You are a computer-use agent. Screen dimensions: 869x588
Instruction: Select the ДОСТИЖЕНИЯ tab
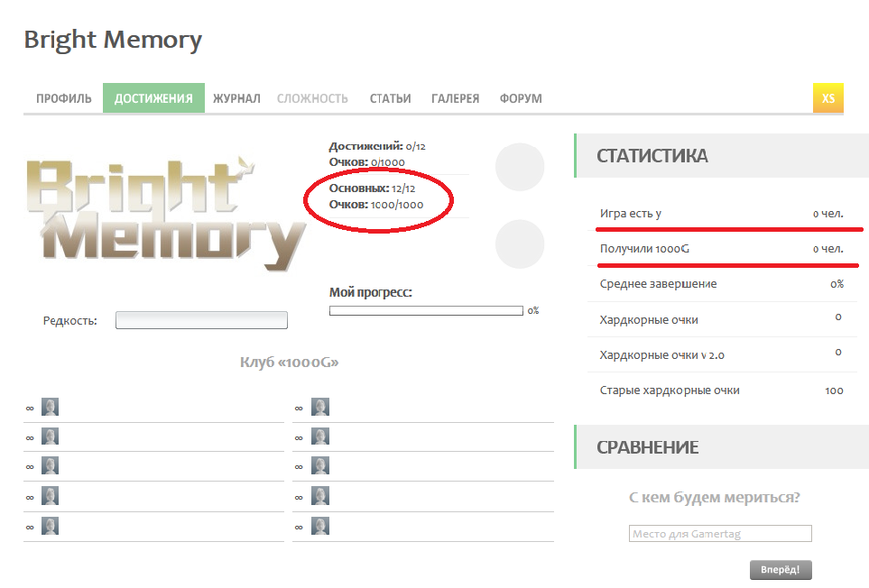pyautogui.click(x=153, y=98)
